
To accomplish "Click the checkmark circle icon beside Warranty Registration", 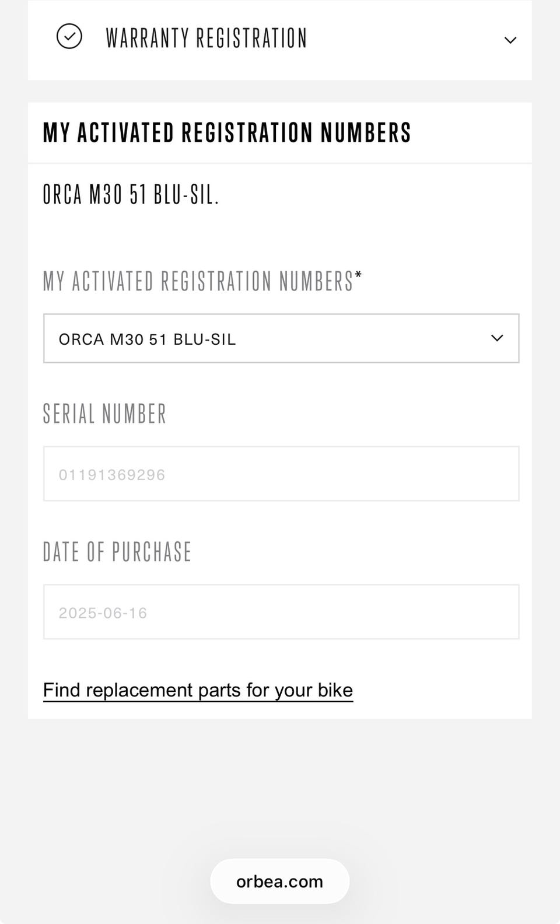I will [69, 37].
